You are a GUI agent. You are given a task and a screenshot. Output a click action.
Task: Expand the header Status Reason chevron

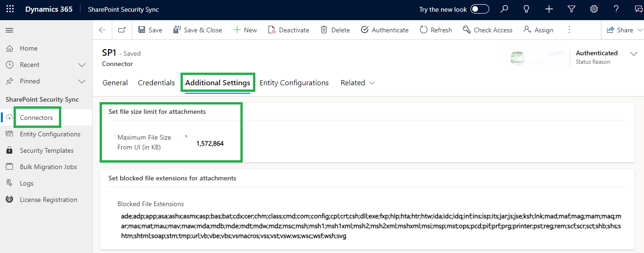pos(634,54)
